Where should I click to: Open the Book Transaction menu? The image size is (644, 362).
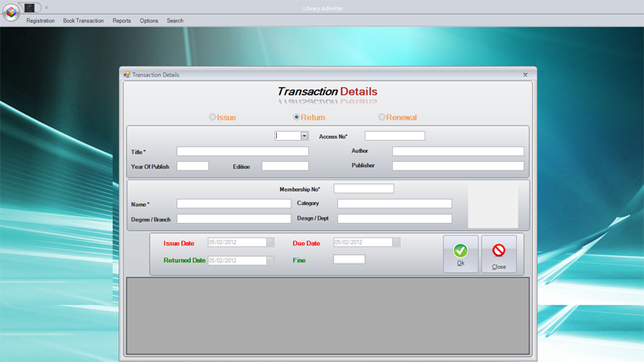click(x=84, y=21)
